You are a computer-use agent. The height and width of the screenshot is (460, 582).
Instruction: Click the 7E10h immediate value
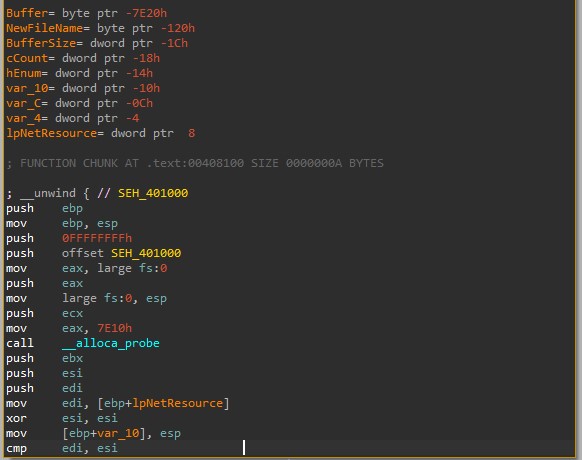[114, 328]
